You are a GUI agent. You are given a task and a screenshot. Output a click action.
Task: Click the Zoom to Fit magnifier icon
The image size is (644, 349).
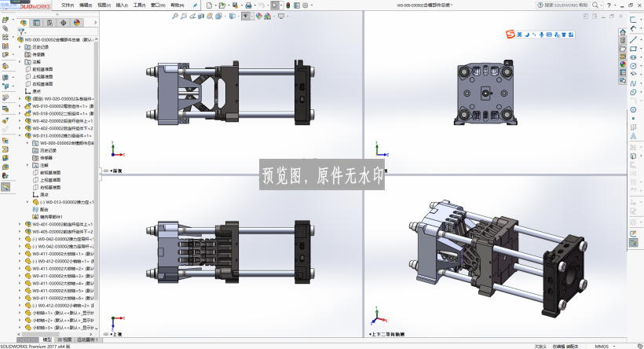pos(175,16)
